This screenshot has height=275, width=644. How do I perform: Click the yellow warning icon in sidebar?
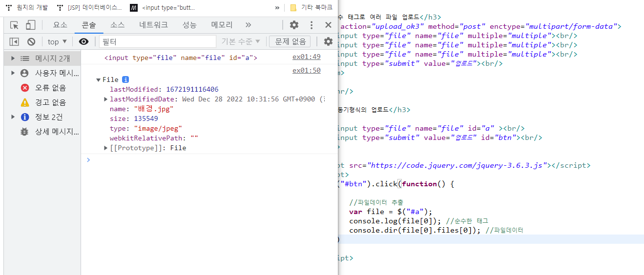[24, 102]
